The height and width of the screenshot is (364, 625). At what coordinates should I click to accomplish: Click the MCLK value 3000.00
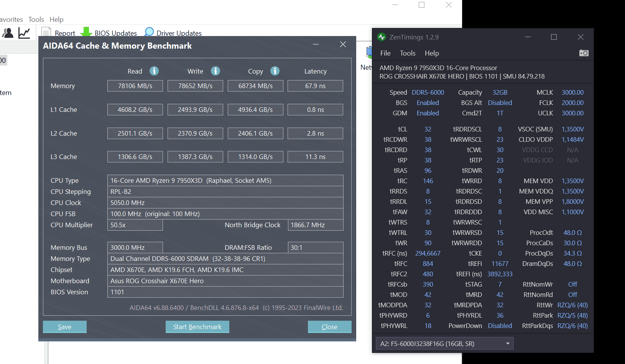point(572,92)
